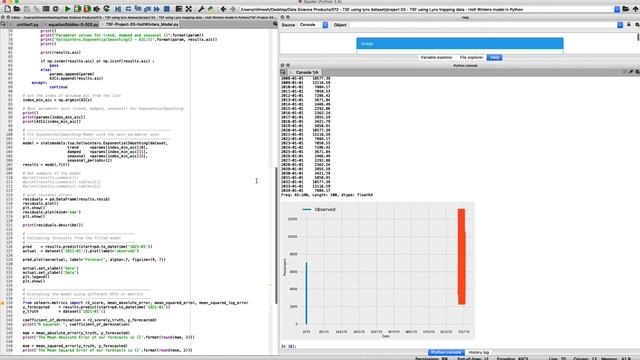Change to parent directory up arrow
Screen dimensions: 640x360
coord(635,9)
